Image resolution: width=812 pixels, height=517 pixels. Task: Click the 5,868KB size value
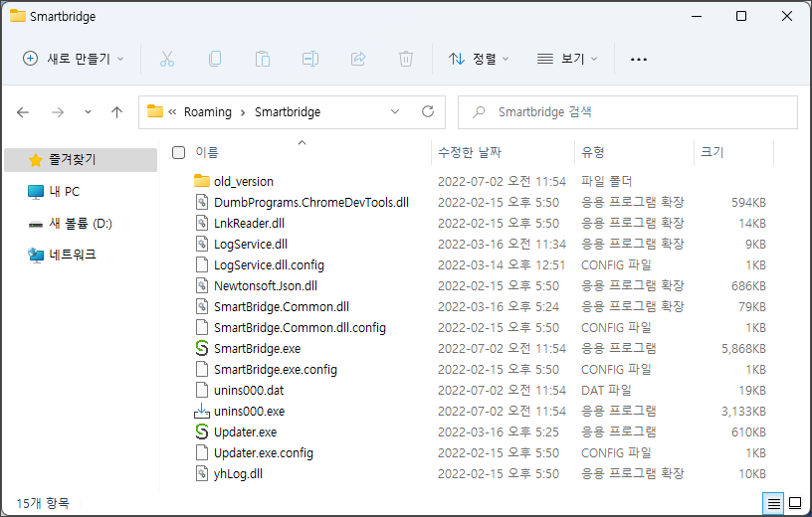point(743,348)
